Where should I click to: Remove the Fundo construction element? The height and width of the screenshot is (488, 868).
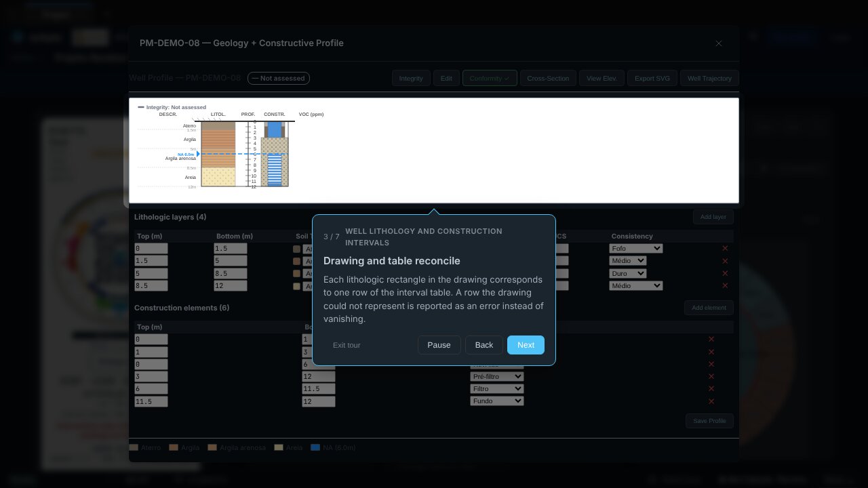click(711, 401)
